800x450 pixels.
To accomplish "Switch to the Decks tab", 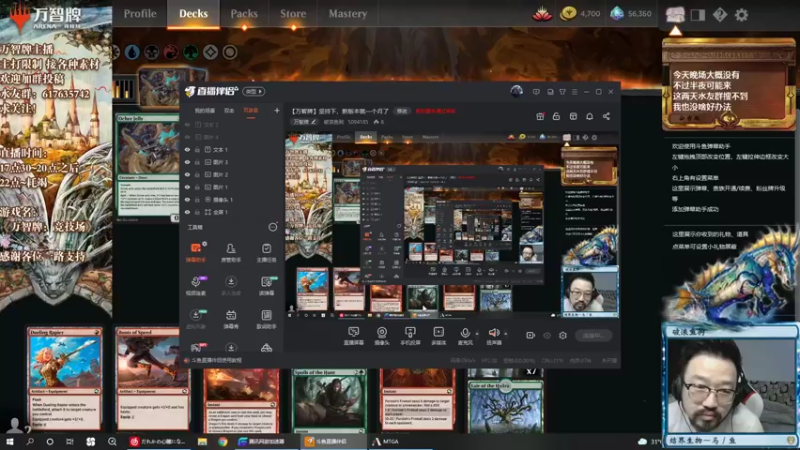I will [193, 14].
